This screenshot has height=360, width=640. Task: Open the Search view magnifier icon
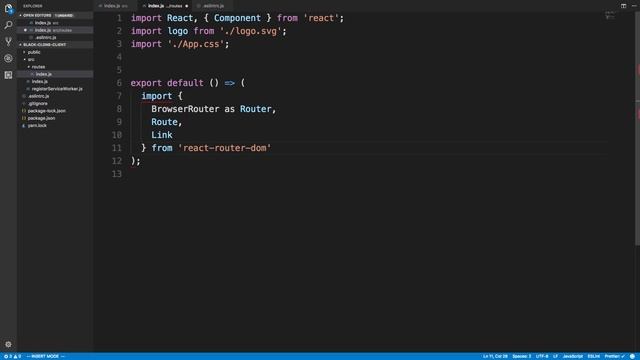(8, 25)
